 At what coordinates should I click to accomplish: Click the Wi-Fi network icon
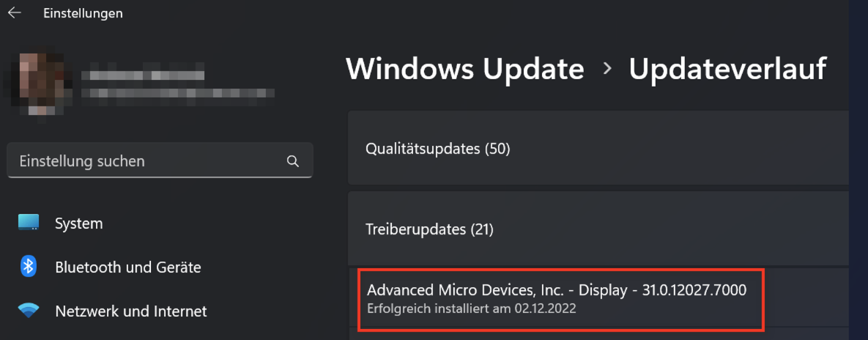29,311
